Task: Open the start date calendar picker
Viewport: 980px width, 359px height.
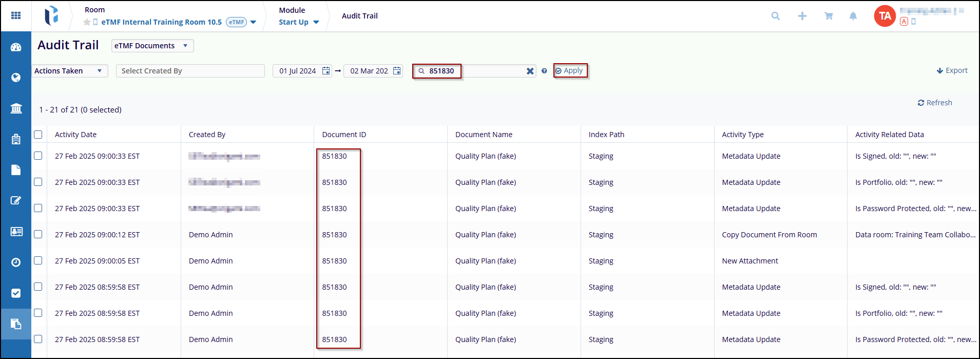Action: pos(326,71)
